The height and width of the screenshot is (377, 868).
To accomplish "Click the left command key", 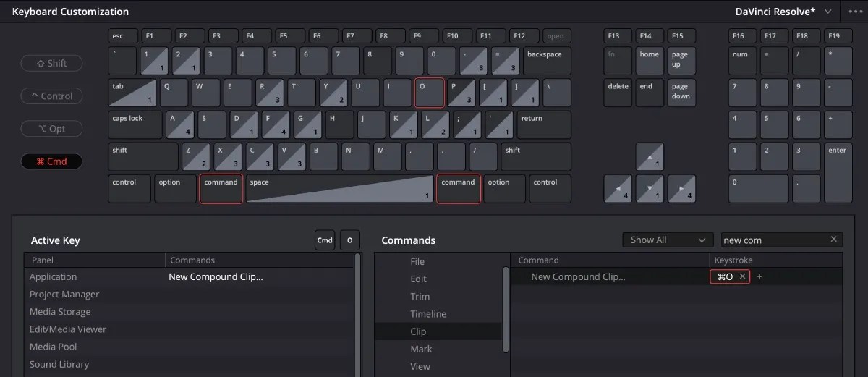I will coord(221,188).
